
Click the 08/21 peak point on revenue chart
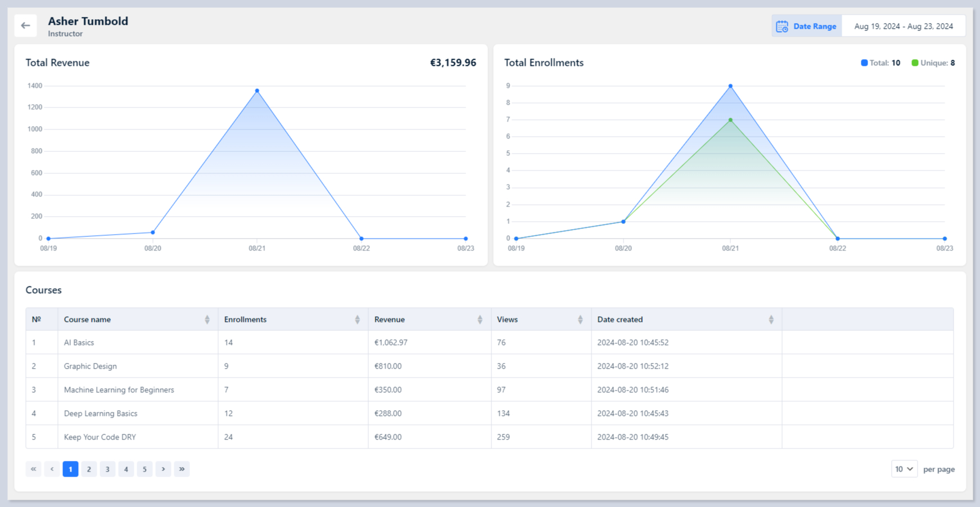pos(257,91)
